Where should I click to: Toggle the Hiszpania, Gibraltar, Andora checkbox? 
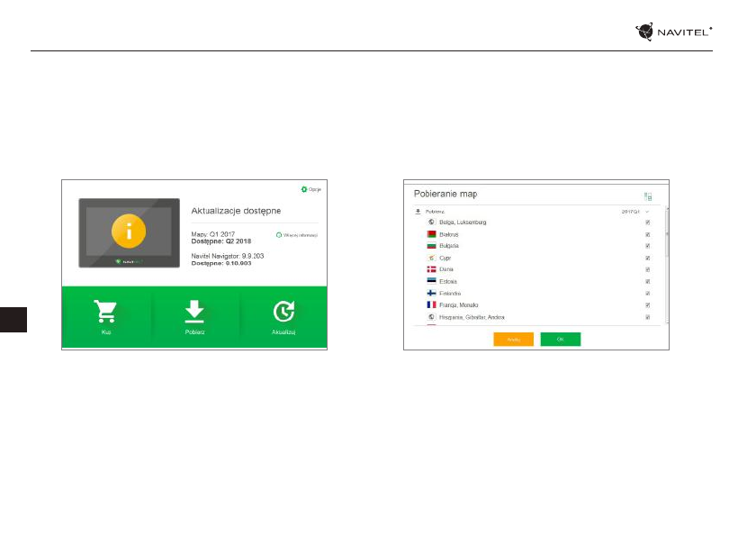coord(647,317)
